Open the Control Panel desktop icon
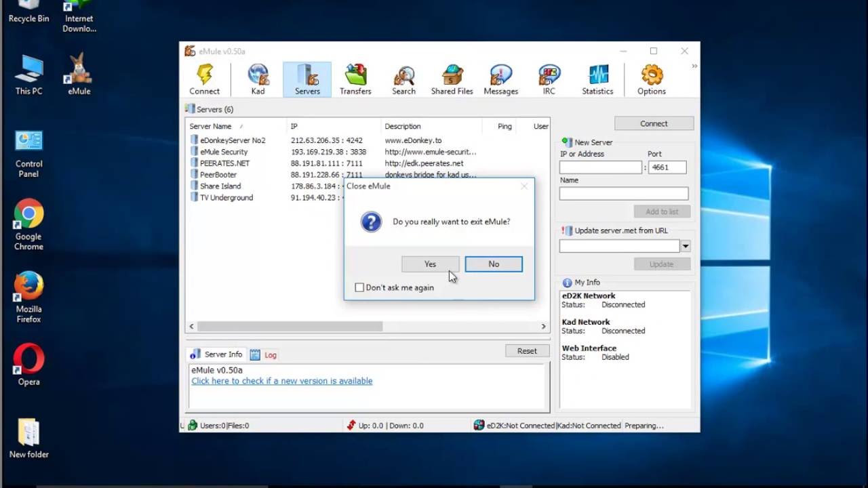 (x=28, y=154)
